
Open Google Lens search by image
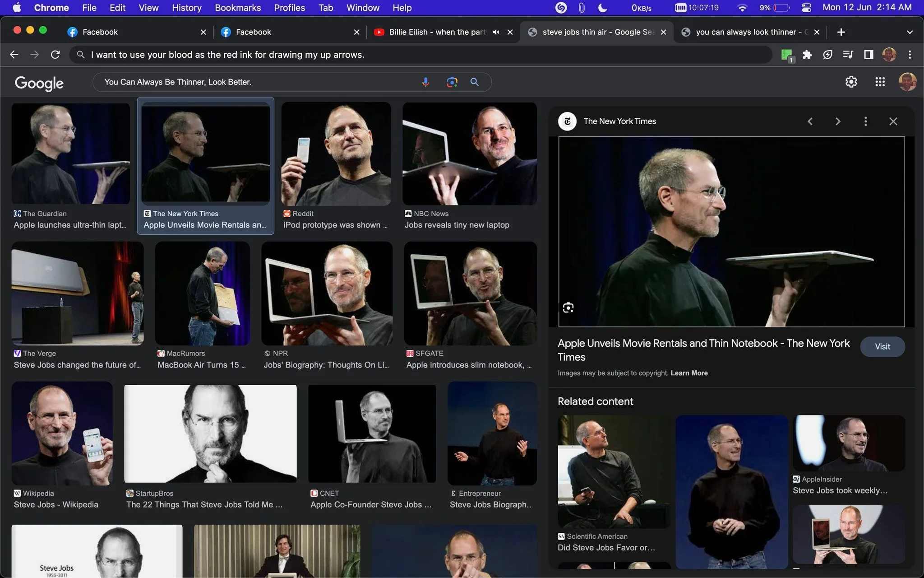pyautogui.click(x=452, y=82)
